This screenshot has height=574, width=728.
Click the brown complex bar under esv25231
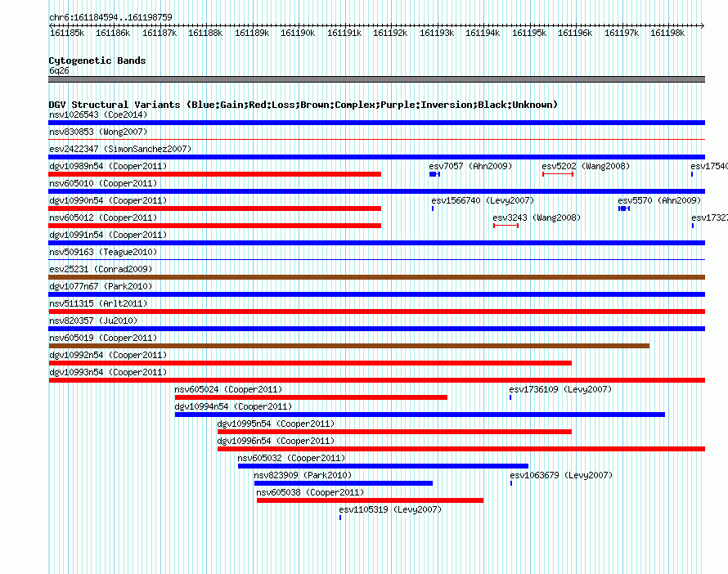click(x=376, y=277)
